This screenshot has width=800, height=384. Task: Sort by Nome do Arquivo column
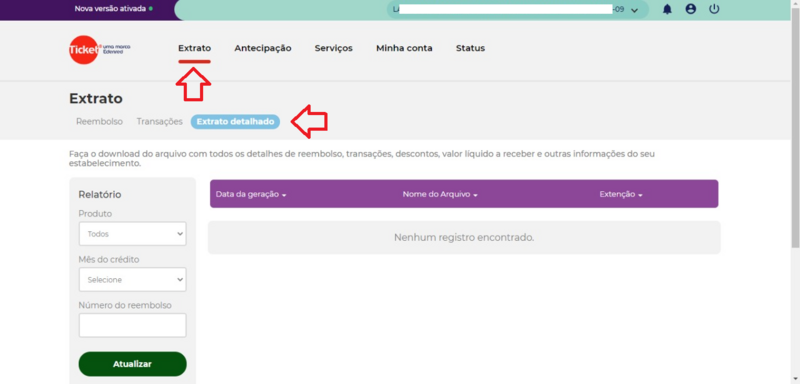(x=440, y=194)
